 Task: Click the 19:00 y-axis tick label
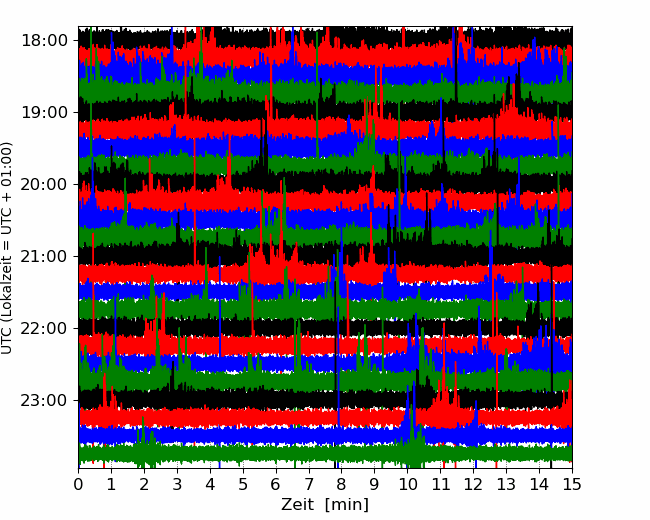click(x=44, y=113)
